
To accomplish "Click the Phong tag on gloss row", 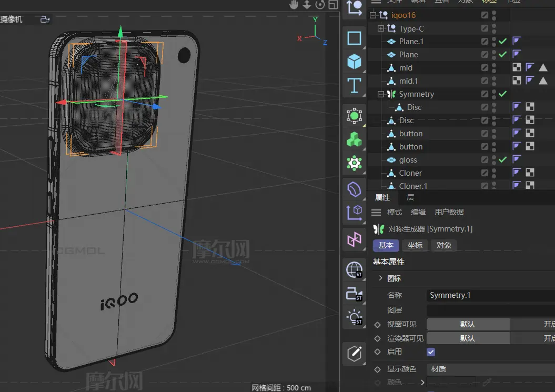I will pos(517,159).
